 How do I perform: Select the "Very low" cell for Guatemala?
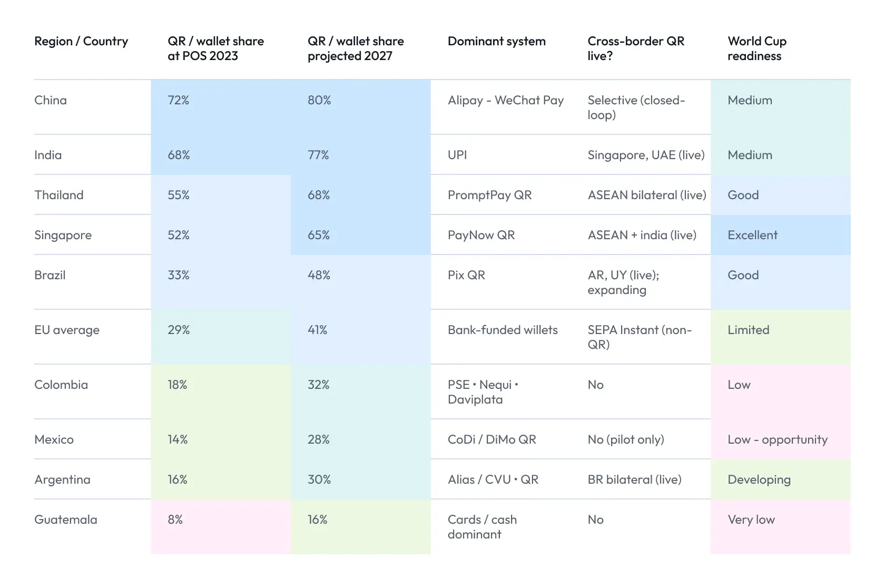(x=751, y=520)
